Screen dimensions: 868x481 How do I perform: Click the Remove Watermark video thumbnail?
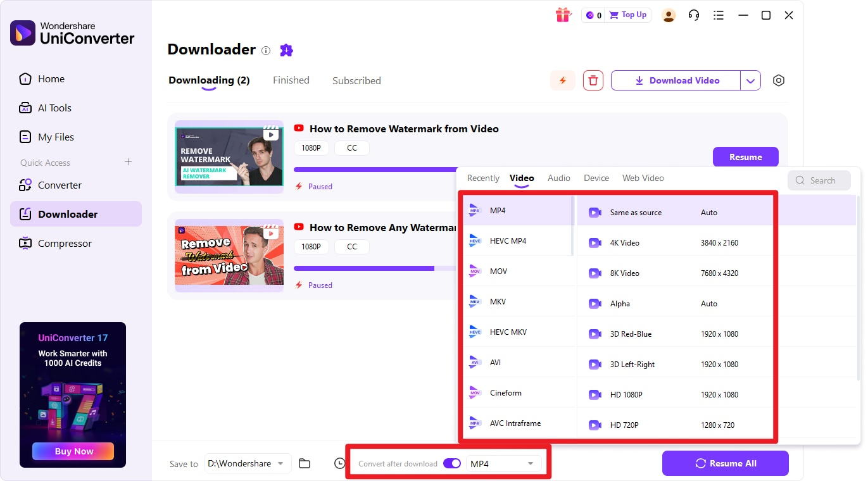[x=229, y=157]
